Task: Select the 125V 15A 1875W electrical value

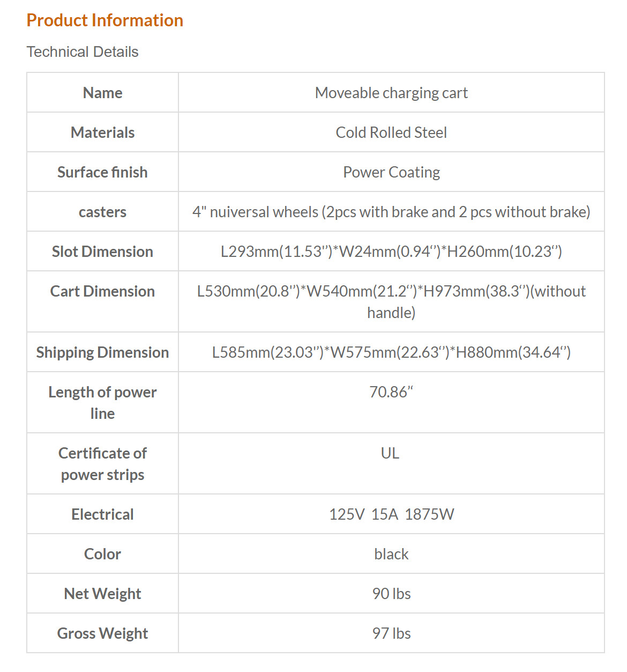Action: 391,514
